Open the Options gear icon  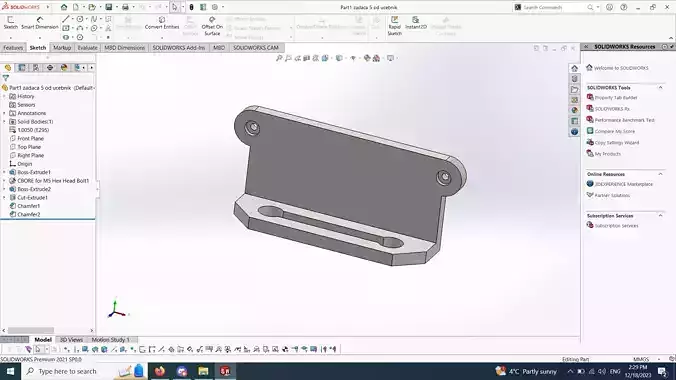coord(215,7)
